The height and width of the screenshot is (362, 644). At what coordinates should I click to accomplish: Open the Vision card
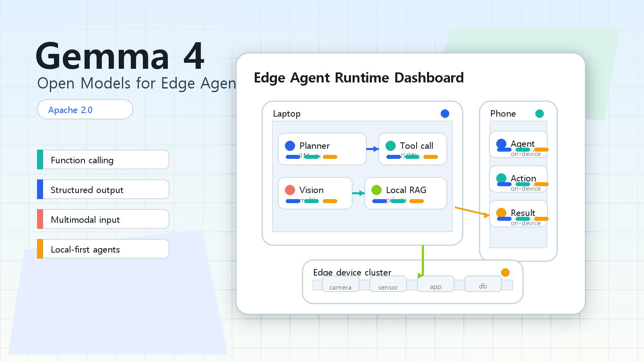coord(315,193)
